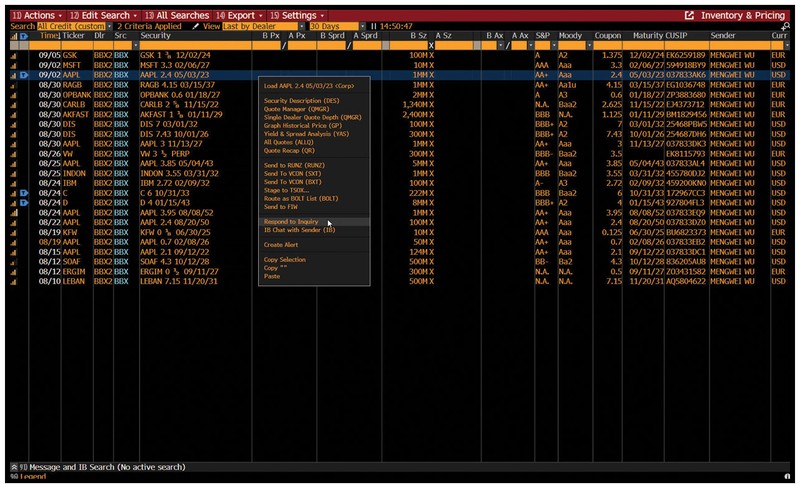Click the magnifier zoom icon below Inventory & Pricing
The height and width of the screenshot is (488, 800).
(786, 26)
